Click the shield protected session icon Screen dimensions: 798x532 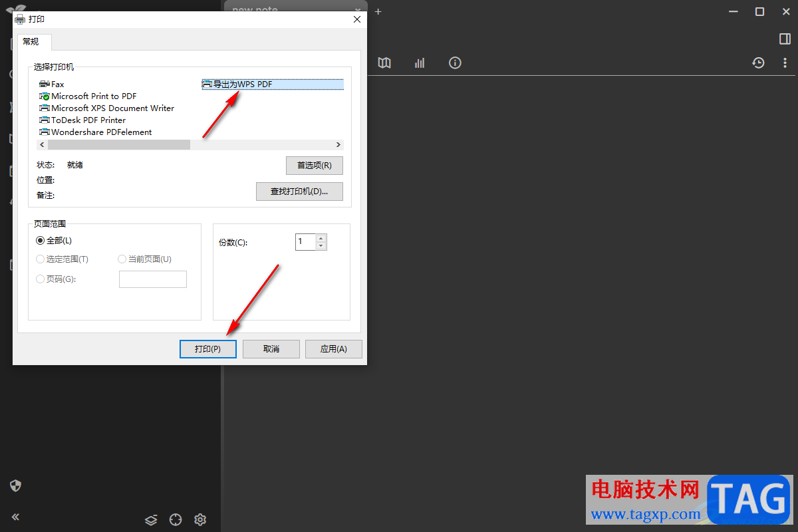tap(15, 485)
